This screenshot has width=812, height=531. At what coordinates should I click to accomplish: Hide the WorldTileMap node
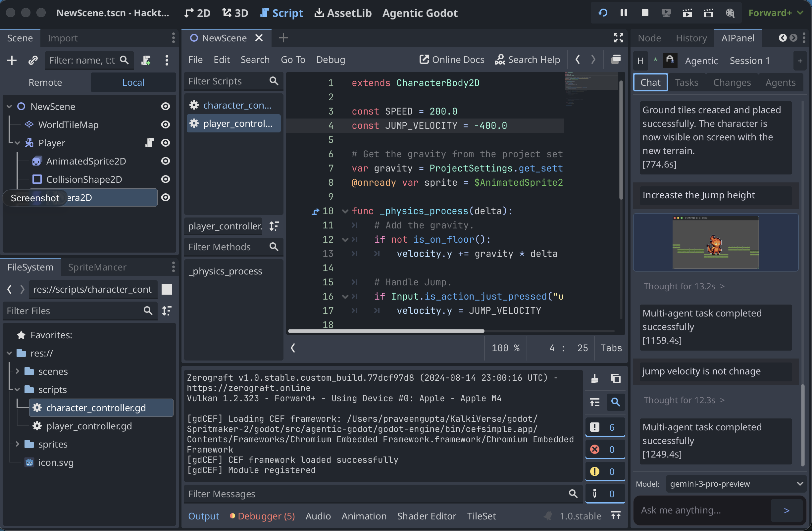[x=166, y=125]
